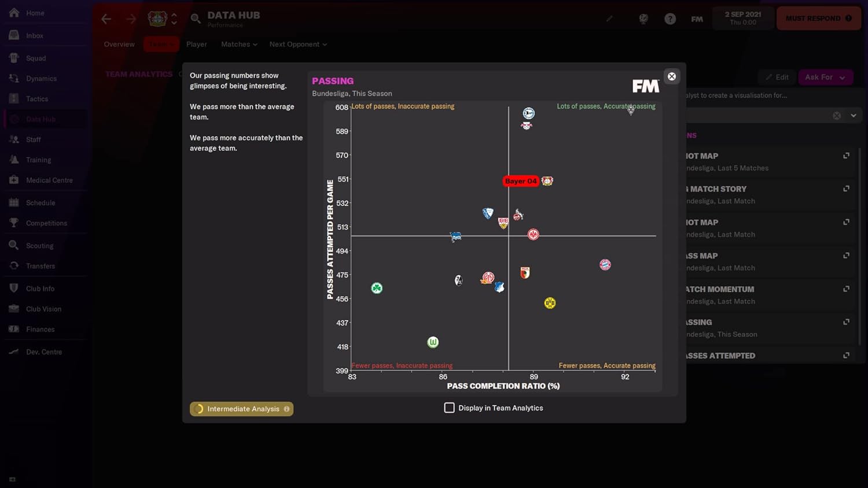Click the Bayer 04 red label

coord(520,181)
